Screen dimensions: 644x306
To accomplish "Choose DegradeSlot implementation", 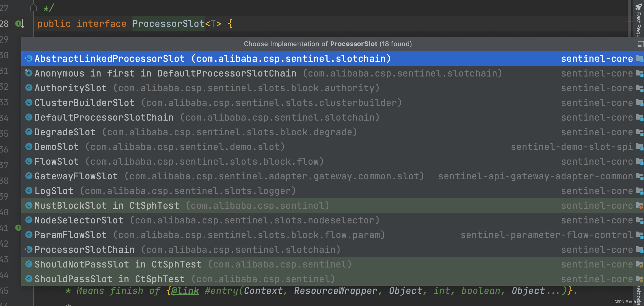I will tap(332, 132).
